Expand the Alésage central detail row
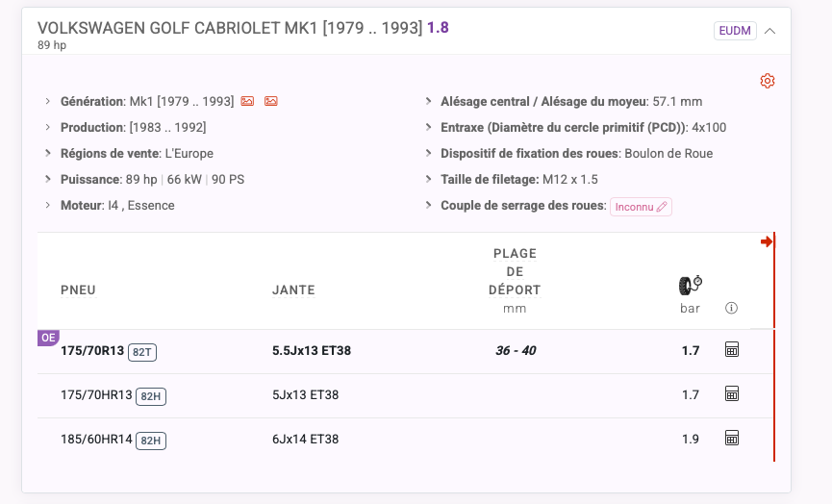The height and width of the screenshot is (504, 832). 428,101
